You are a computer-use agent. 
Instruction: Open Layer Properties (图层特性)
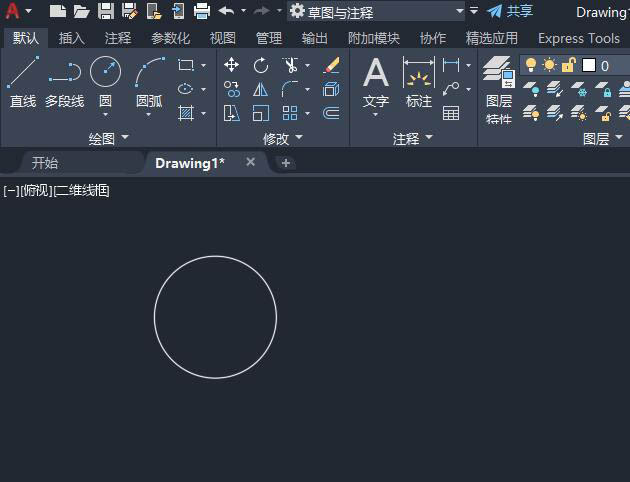[x=499, y=90]
